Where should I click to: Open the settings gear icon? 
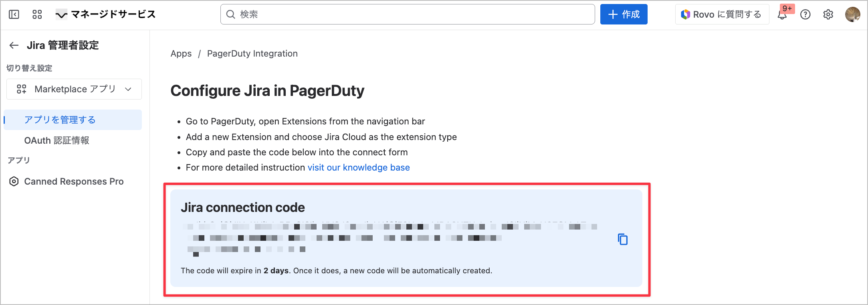pyautogui.click(x=828, y=14)
